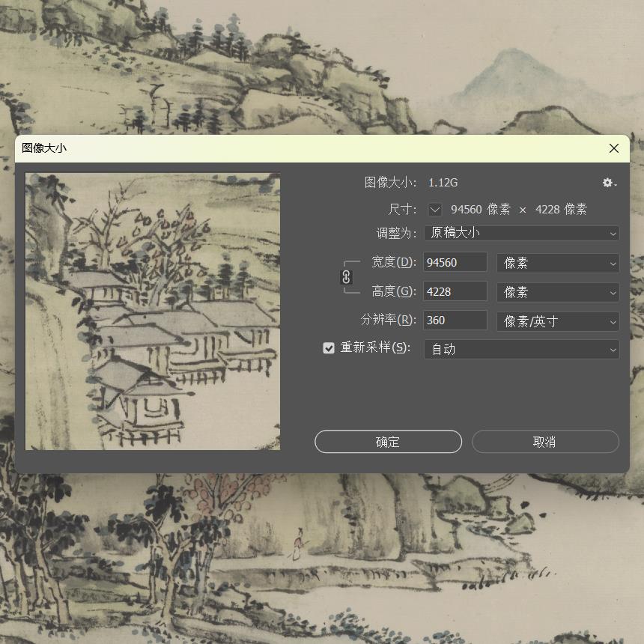
Task: Click the 高度 input field 4228
Action: pyautogui.click(x=455, y=291)
